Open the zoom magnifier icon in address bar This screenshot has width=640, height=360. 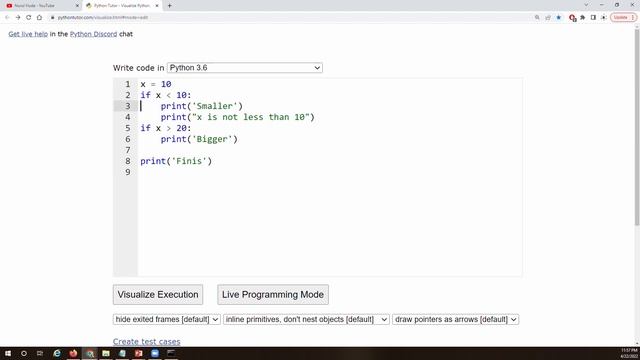pos(537,18)
